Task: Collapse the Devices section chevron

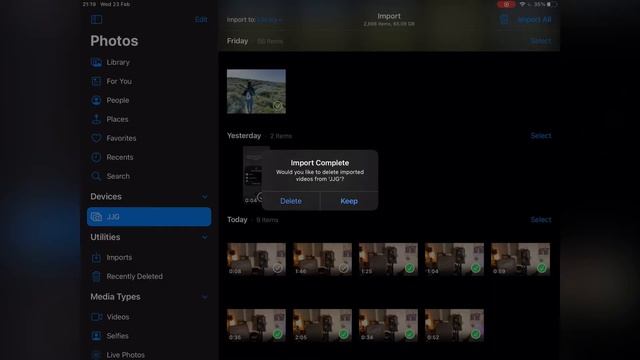Action: 204,197
